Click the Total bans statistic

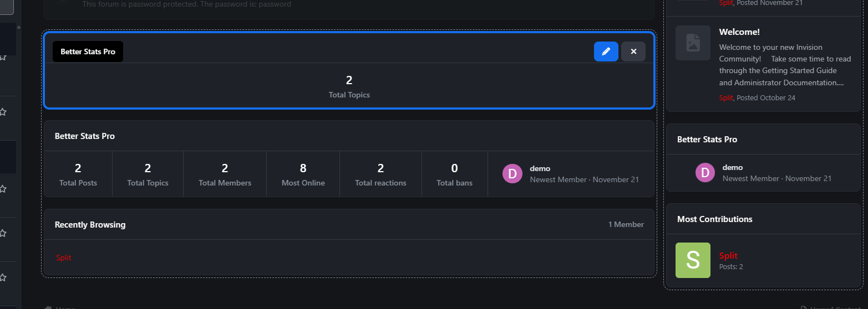[x=454, y=174]
